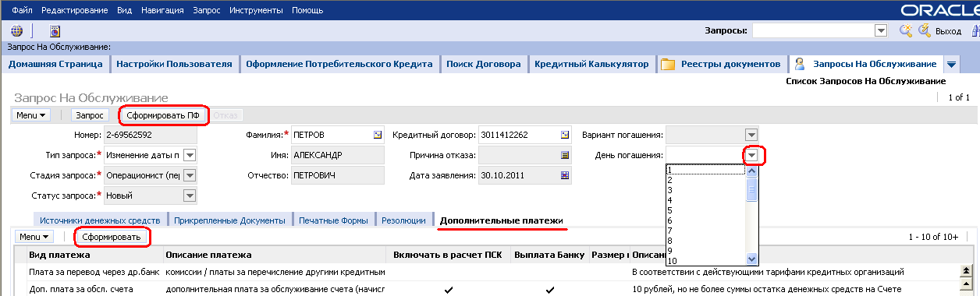980x296 pixels.
Task: Click the toolbar icon next to the globe
Action: [x=55, y=31]
